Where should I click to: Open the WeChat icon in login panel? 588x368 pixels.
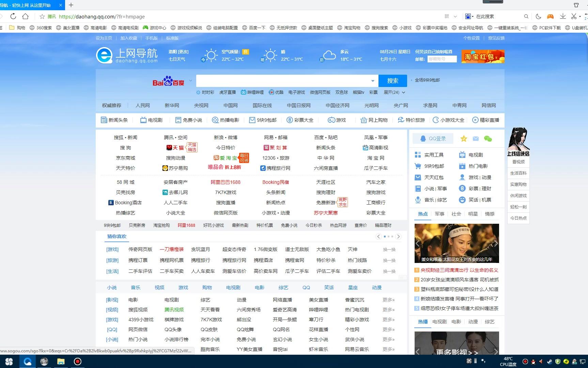tap(488, 138)
